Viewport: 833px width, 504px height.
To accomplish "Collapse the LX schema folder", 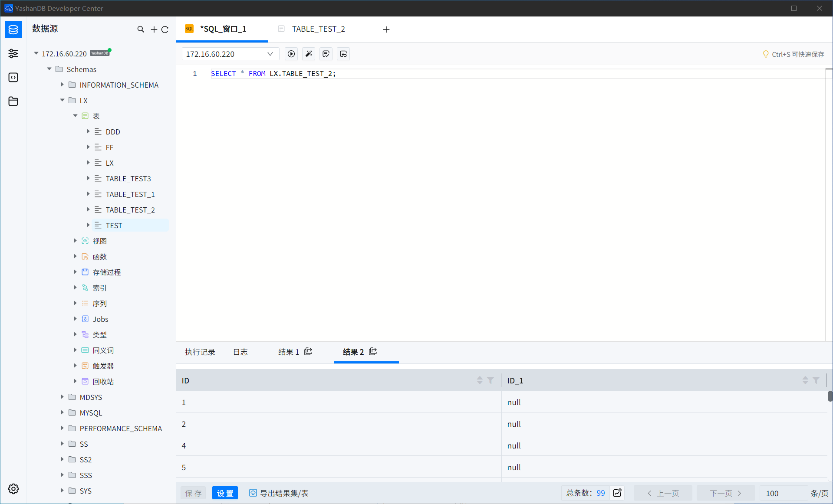I will pyautogui.click(x=62, y=100).
